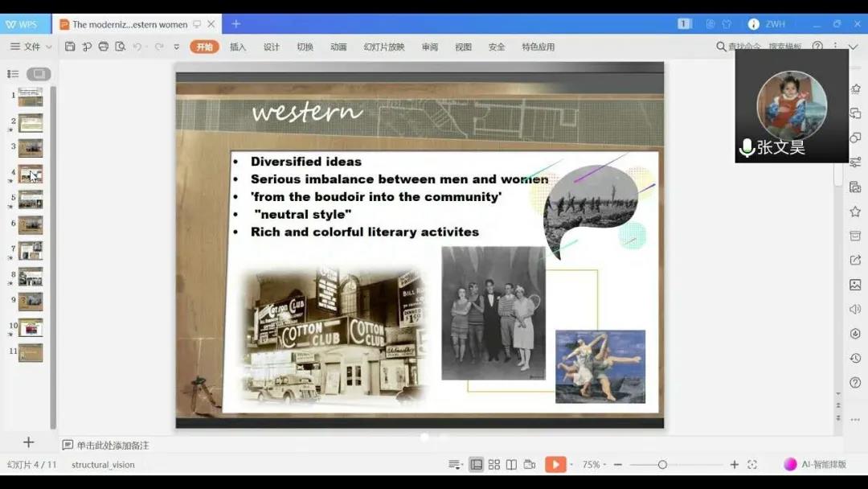Click 单击此处添加备注 notes area

coord(113,445)
